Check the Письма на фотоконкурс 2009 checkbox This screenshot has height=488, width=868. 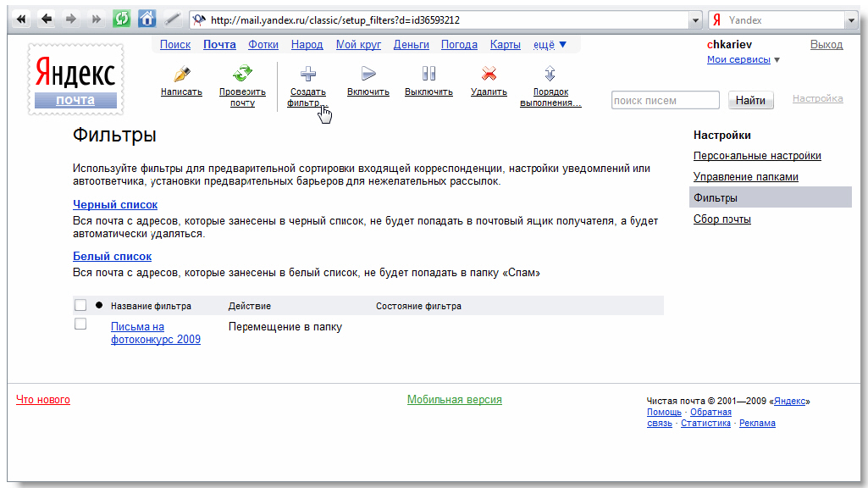80,324
